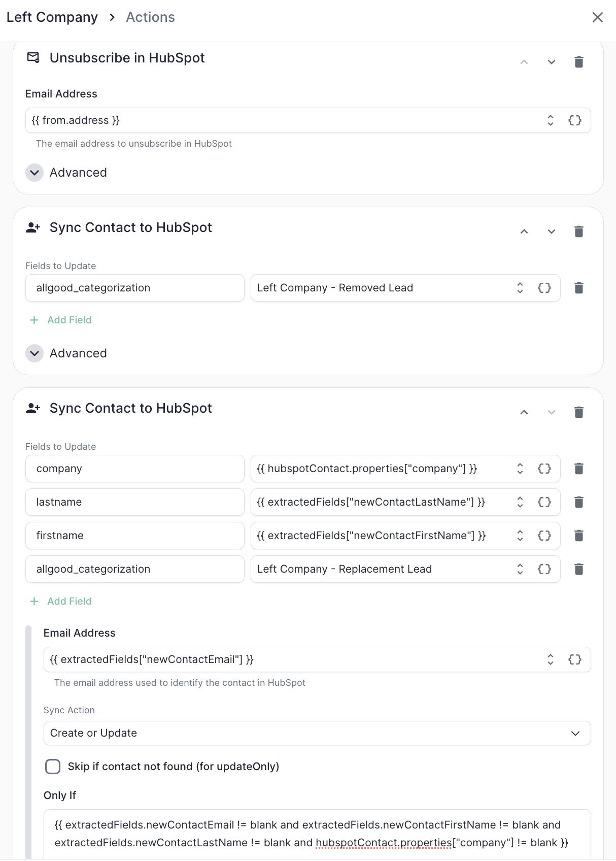The image size is (616, 861).
Task: Open variable picker for newContactFirstName value
Action: click(x=544, y=536)
